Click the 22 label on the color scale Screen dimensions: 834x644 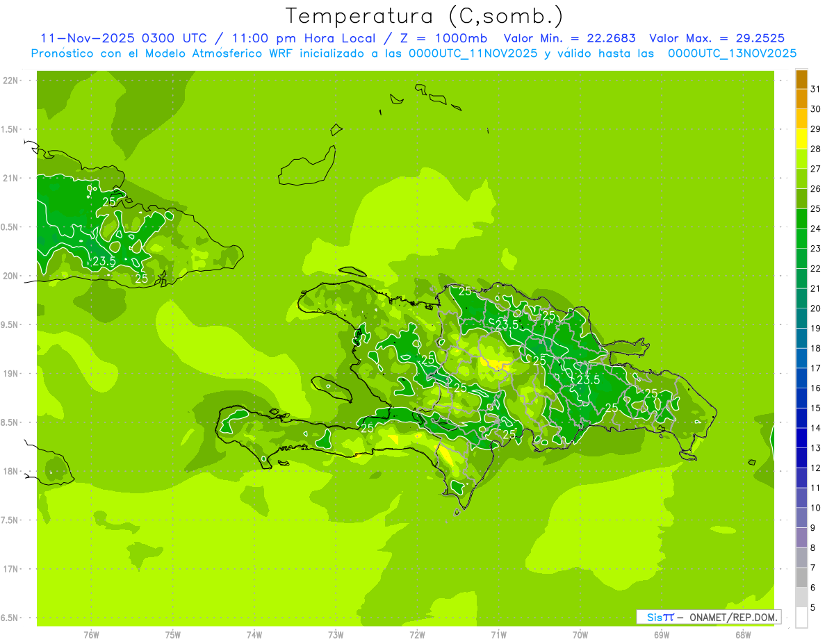pos(816,269)
